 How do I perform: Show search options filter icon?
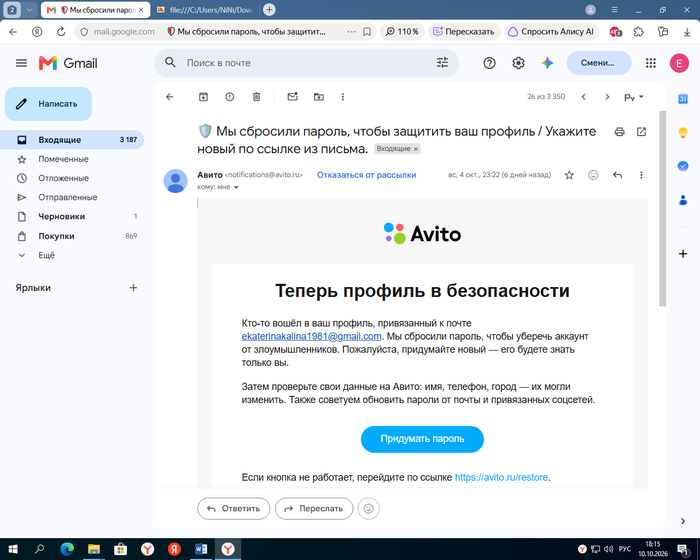[x=442, y=63]
